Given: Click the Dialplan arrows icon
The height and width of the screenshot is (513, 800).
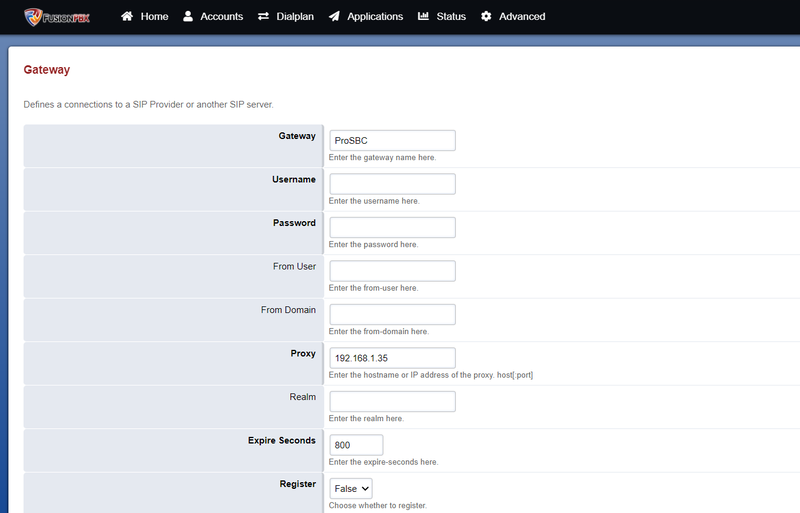Looking at the screenshot, I should click(x=263, y=16).
